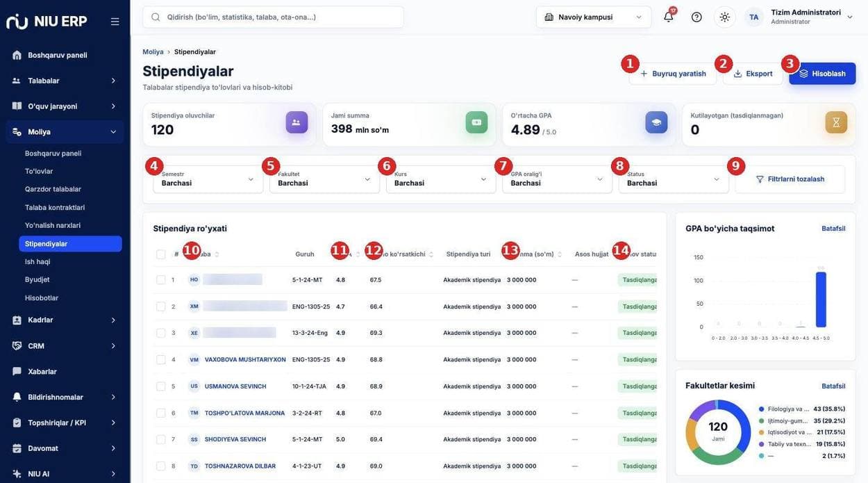
Task: Click the O'quv jarayoni book icon
Action: [17, 106]
